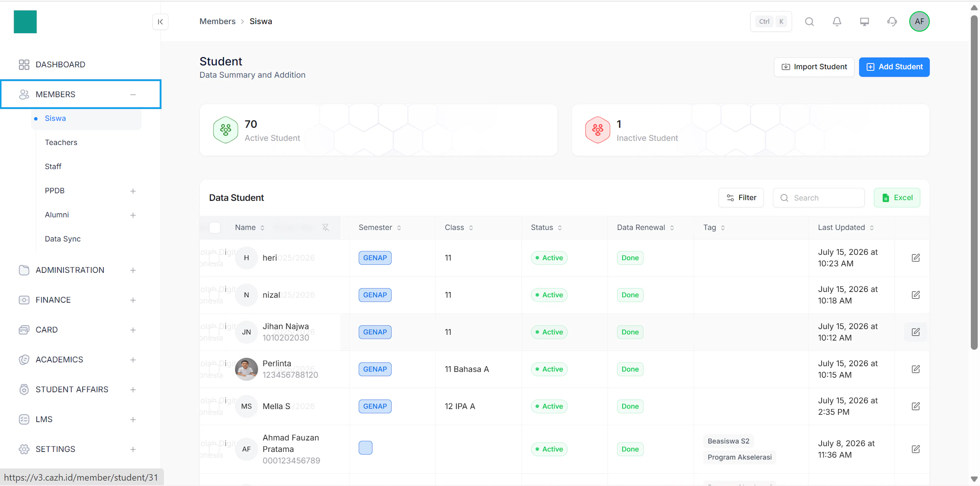Viewport: 980px width, 486px height.
Task: Unpin the Name column via pin icon
Action: 325,227
